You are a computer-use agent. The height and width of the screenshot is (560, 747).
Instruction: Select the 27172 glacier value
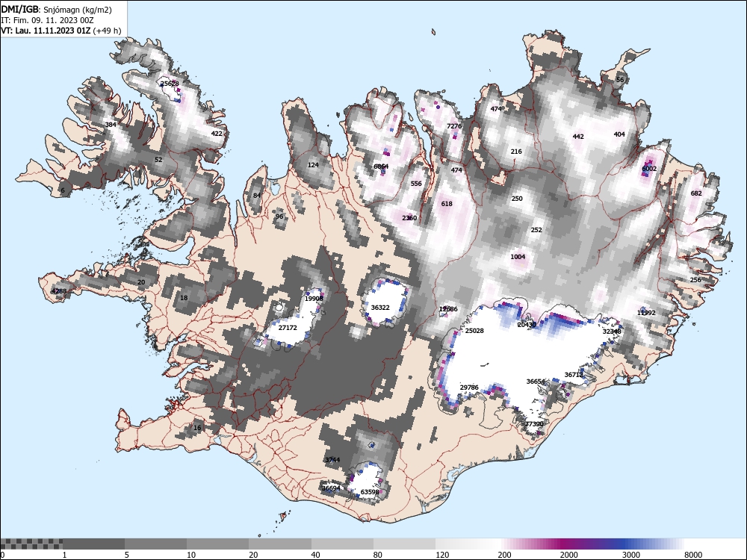click(x=288, y=328)
